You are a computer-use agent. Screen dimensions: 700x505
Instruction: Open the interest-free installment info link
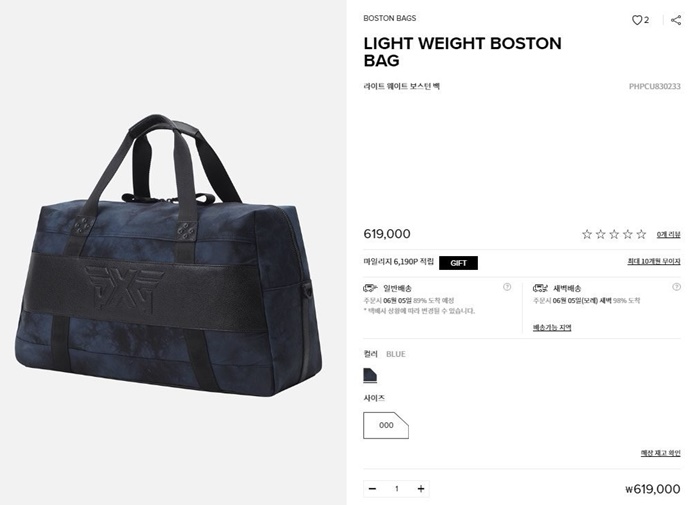click(x=654, y=262)
